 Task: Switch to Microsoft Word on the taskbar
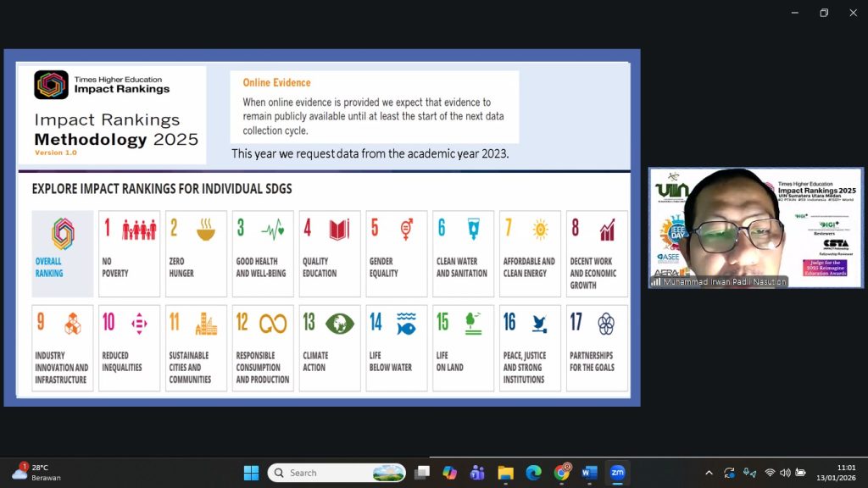click(x=590, y=473)
